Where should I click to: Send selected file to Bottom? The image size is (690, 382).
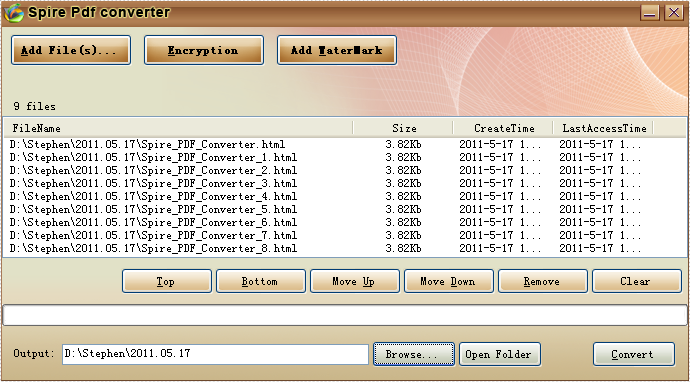[x=261, y=281]
